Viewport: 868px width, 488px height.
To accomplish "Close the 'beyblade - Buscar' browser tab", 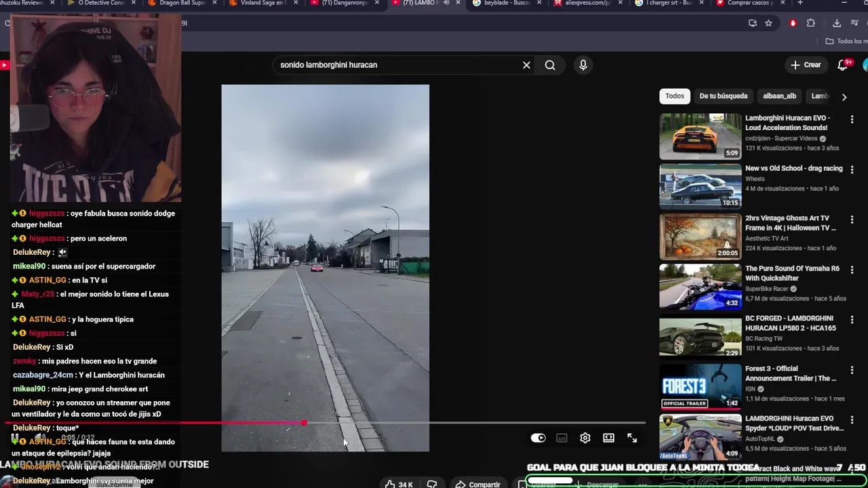I will (540, 3).
